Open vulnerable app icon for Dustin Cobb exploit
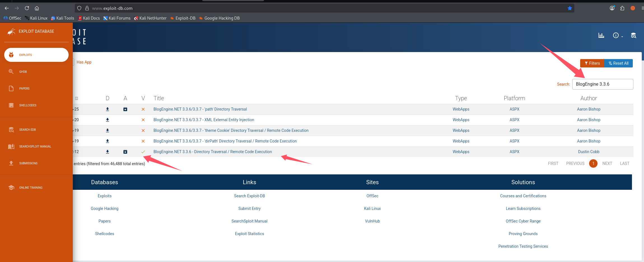 pyautogui.click(x=125, y=152)
